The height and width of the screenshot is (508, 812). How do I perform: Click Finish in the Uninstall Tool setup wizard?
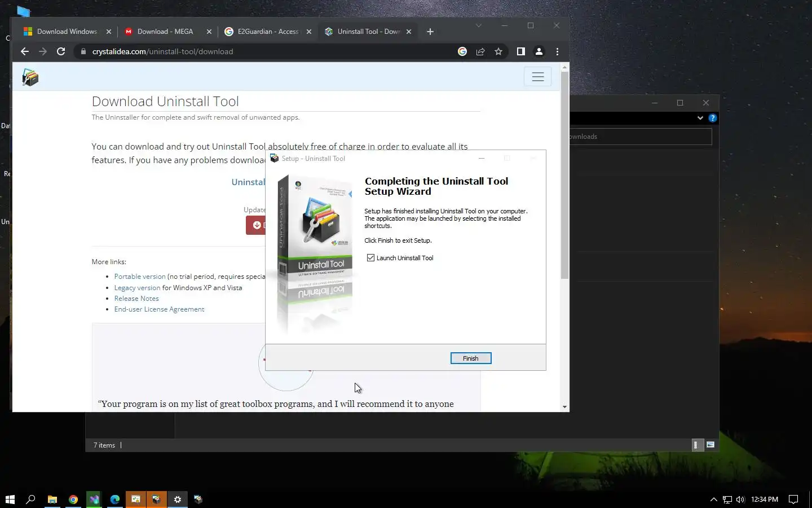pos(471,358)
